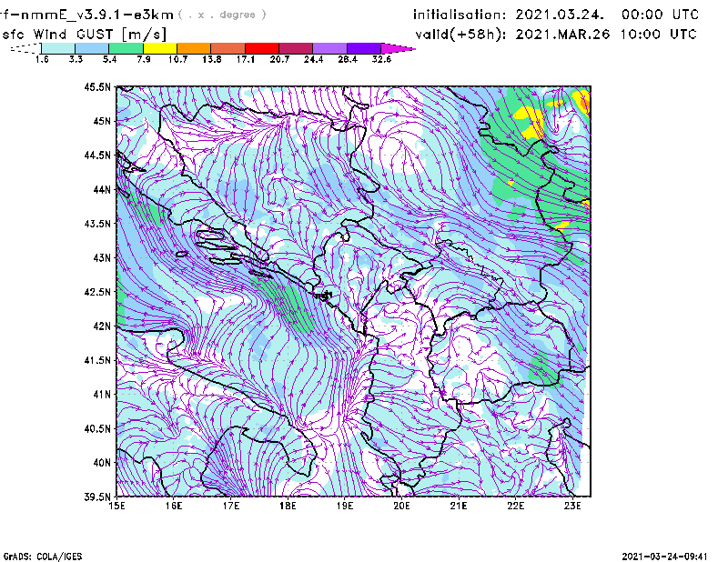Click the legend value 17.1

click(246, 59)
